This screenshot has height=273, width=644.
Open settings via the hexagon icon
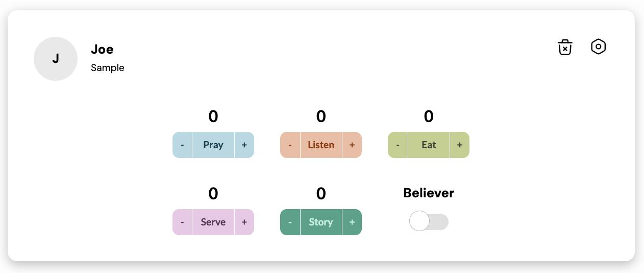598,47
